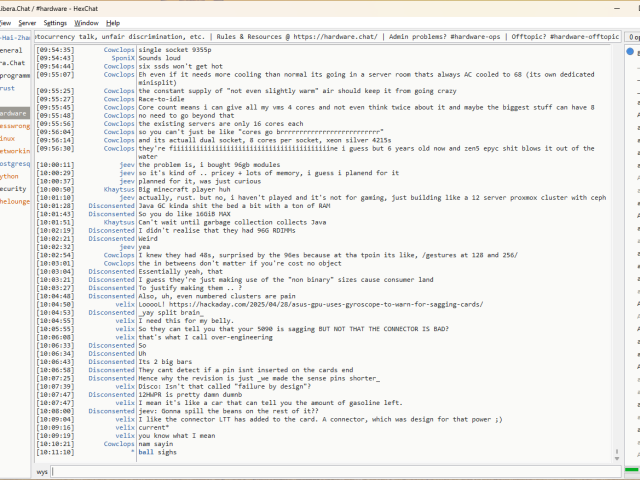Click the message input field
The height and width of the screenshot is (480, 640).
point(330,470)
